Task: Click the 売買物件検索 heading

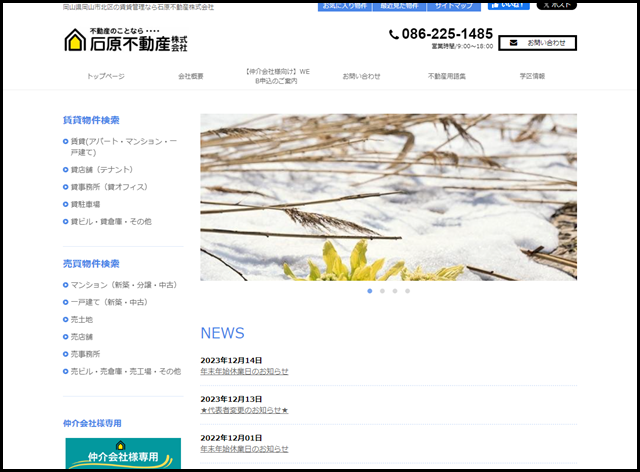Action: click(x=91, y=264)
